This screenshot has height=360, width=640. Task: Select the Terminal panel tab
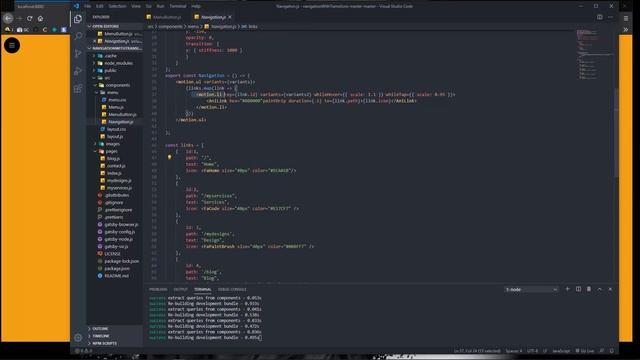coord(202,289)
